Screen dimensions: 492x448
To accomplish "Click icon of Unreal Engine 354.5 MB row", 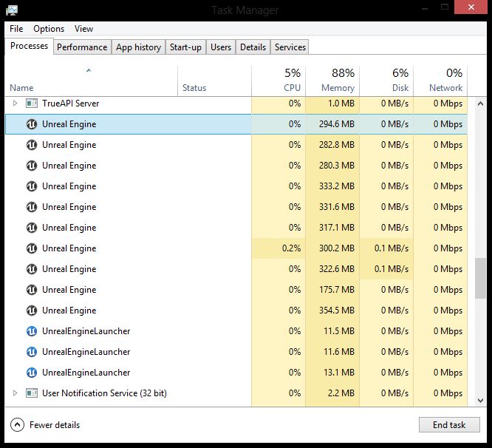I will [x=32, y=310].
